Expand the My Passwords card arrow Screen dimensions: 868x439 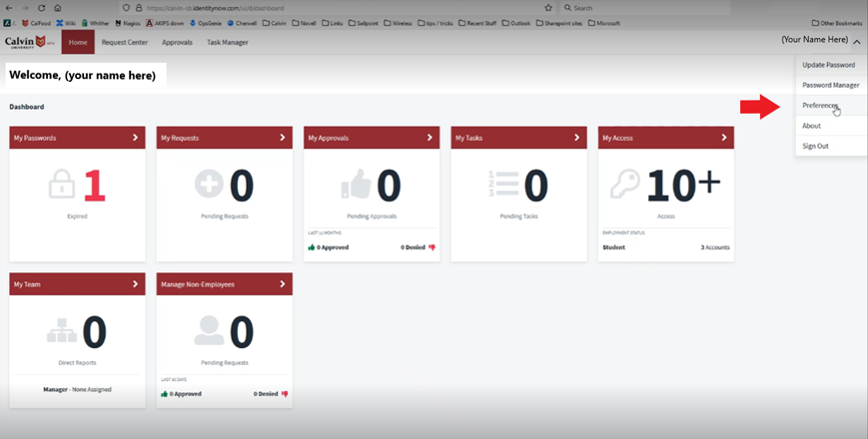tap(136, 138)
